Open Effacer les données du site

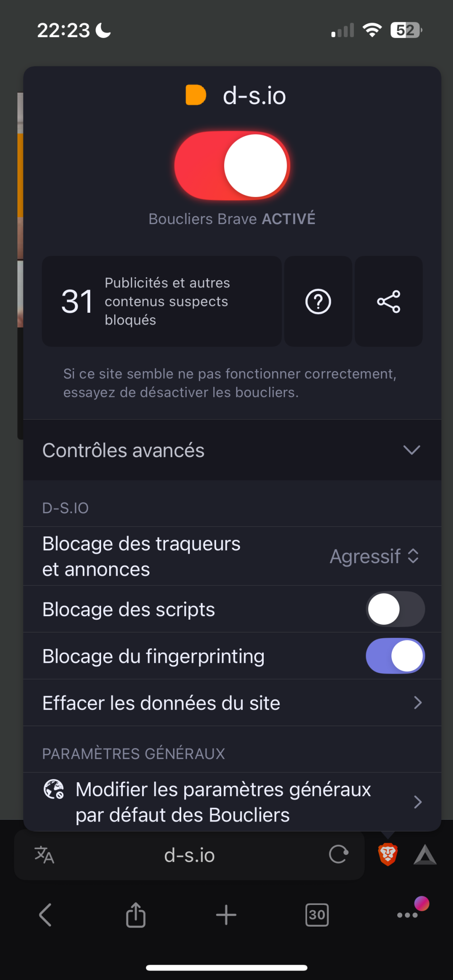click(232, 703)
